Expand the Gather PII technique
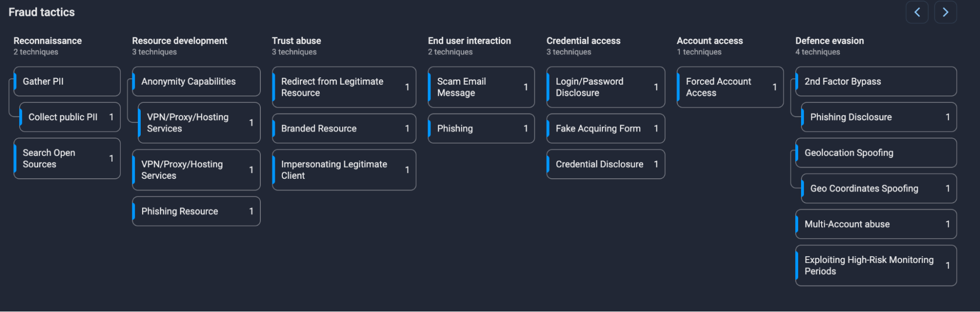The height and width of the screenshot is (312, 980). pyautogui.click(x=67, y=81)
